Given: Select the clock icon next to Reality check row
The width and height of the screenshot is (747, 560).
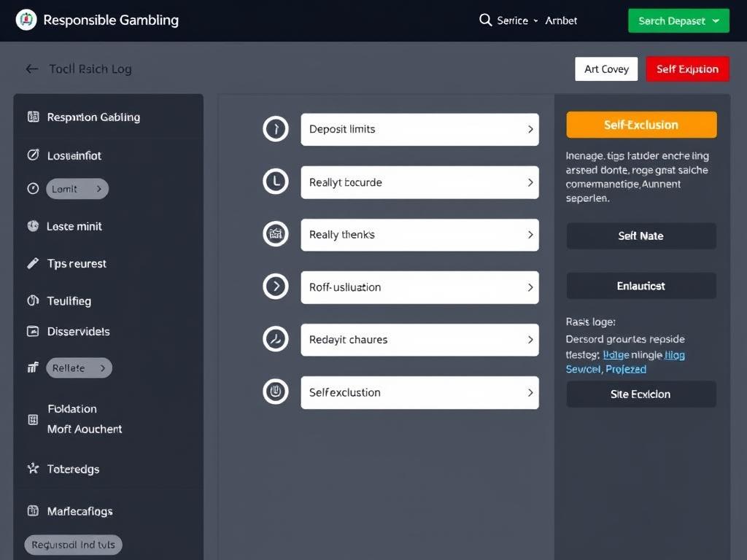Looking at the screenshot, I should [x=275, y=182].
